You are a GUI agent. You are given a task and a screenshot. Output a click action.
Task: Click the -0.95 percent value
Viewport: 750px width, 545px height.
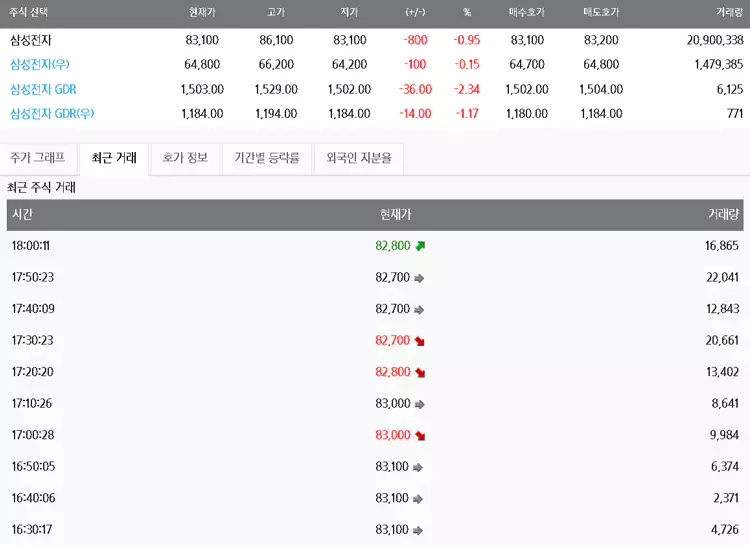pyautogui.click(x=467, y=40)
